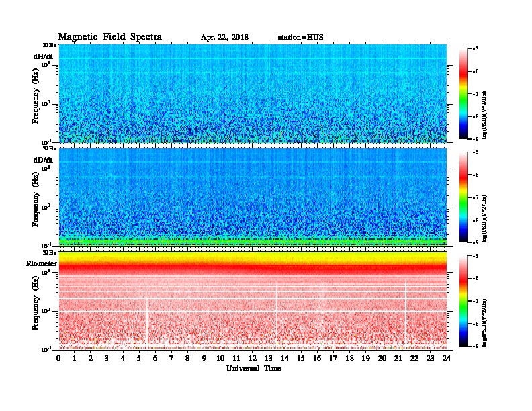Image resolution: width=532 pixels, height=411 pixels.
Task: Click hour tick label "24" on time axis
Action: [x=447, y=358]
